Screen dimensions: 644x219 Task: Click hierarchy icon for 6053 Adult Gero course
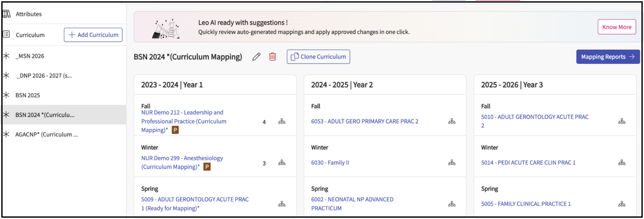(x=452, y=121)
